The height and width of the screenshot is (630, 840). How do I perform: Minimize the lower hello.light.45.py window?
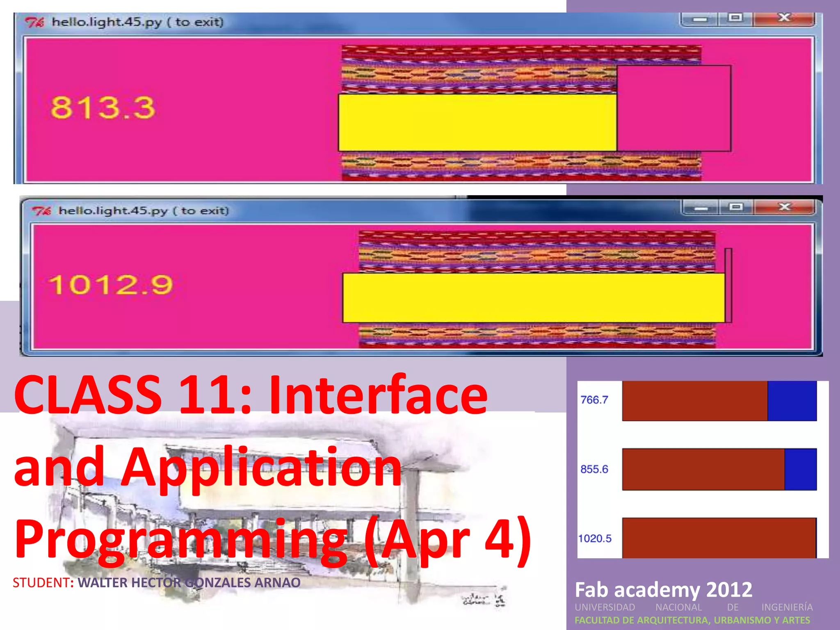click(701, 208)
